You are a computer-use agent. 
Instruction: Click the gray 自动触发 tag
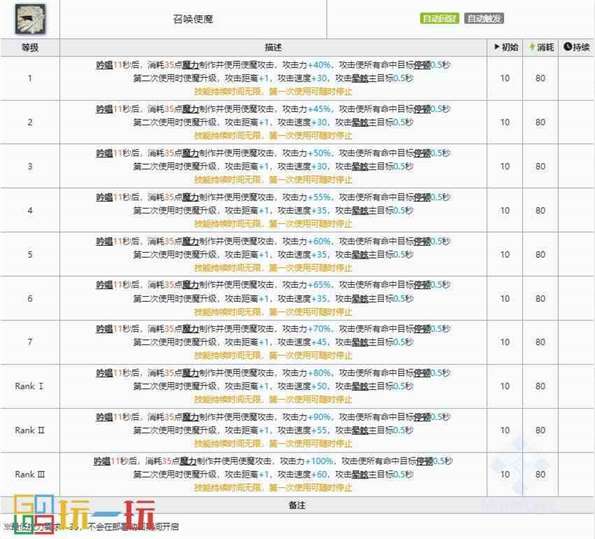484,18
